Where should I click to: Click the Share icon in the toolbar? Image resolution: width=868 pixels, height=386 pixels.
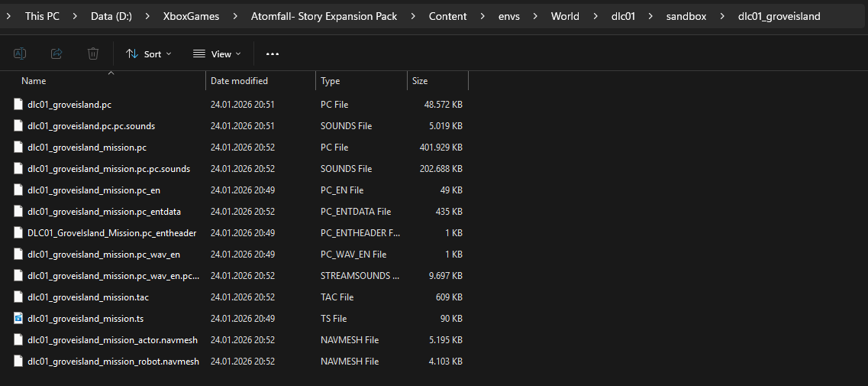[56, 54]
